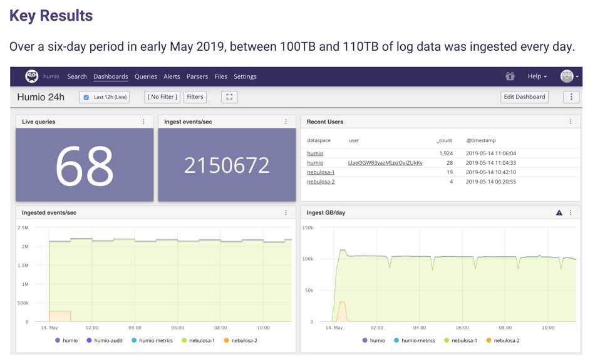The width and height of the screenshot is (595, 364).
Task: Sort Recent Users by @timestamp column
Action: 481,140
